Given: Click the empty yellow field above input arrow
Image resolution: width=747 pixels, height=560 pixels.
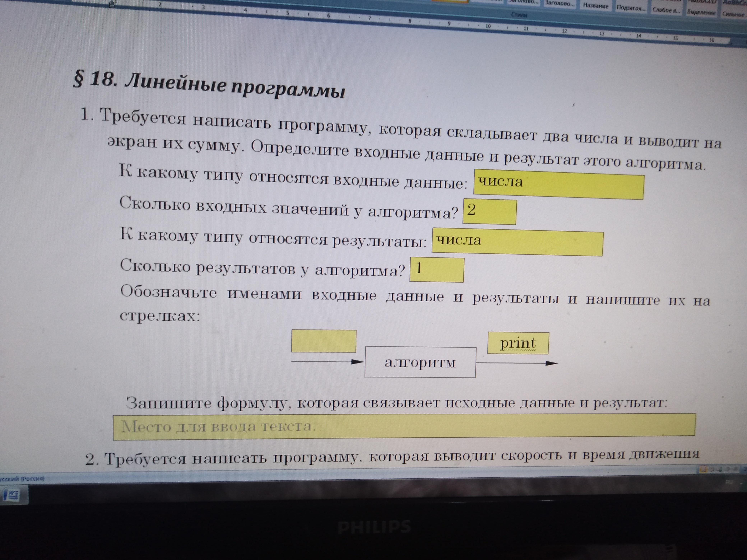Looking at the screenshot, I should point(324,341).
